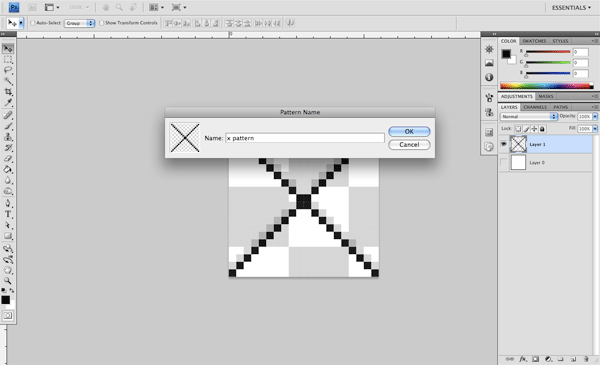Screen dimensions: 600x365
Task: Open the histogram panel icon in dock
Action: 489,63
